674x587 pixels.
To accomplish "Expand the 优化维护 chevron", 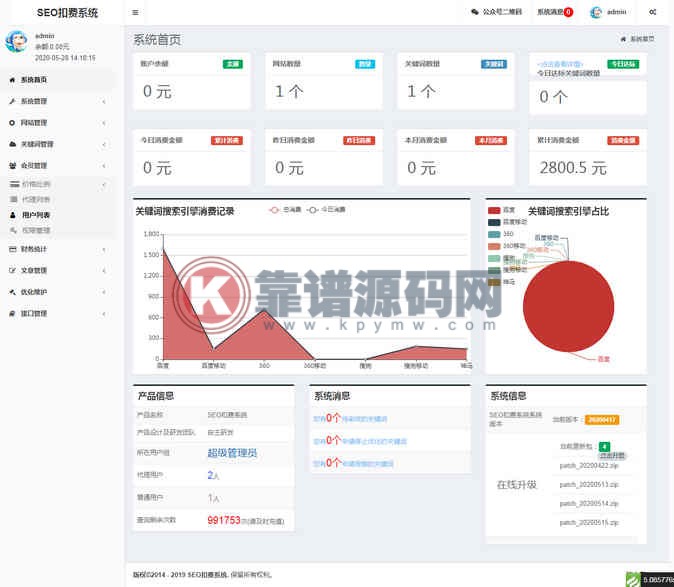I will pos(104,292).
